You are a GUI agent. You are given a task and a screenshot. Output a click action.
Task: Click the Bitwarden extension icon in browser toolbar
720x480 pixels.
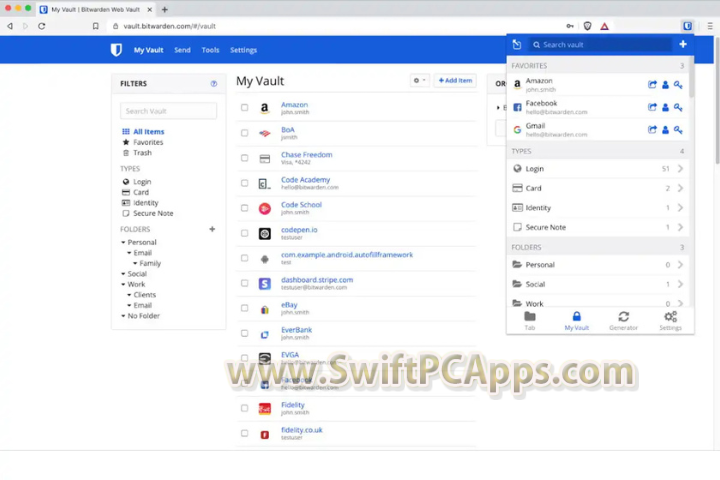coord(687,26)
